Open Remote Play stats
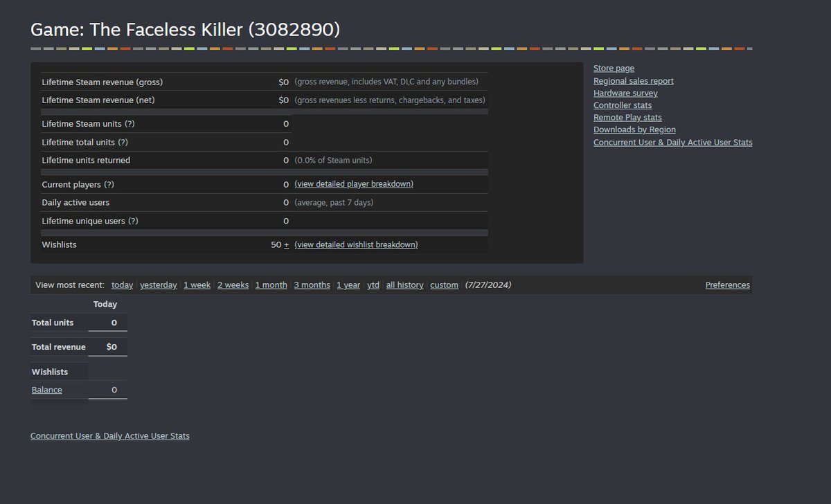 pyautogui.click(x=627, y=118)
